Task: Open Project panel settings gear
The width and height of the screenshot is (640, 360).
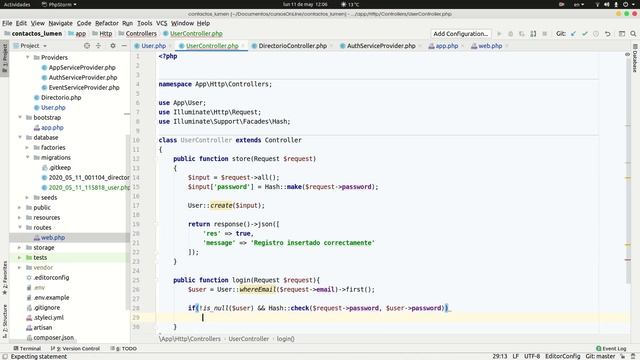Action: click(113, 46)
